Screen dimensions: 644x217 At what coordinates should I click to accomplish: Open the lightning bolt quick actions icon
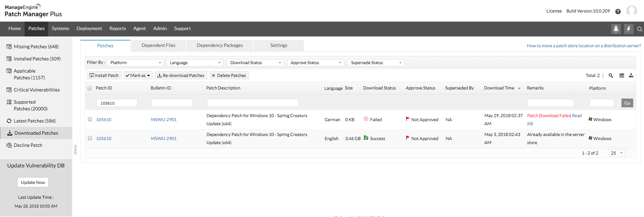point(629,29)
